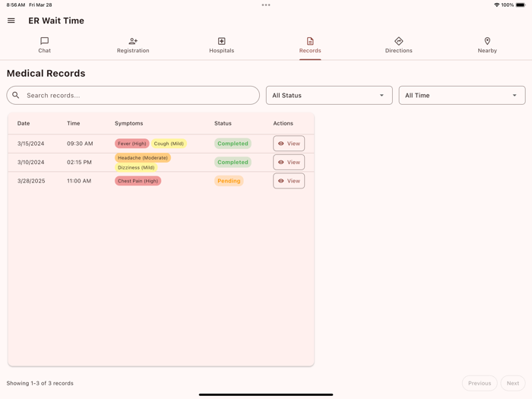This screenshot has height=399, width=532.
Task: Open the hamburger navigation menu
Action: pos(11,21)
